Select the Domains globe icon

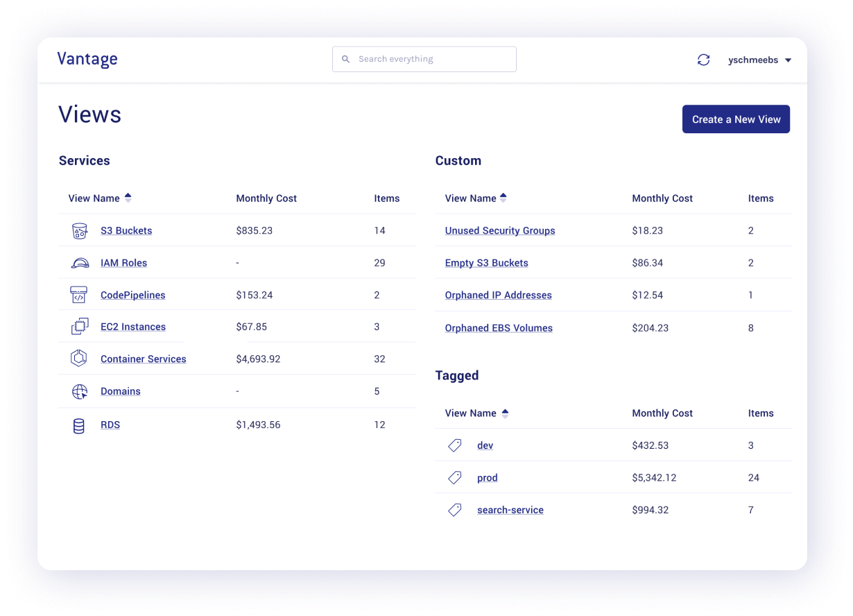point(79,391)
